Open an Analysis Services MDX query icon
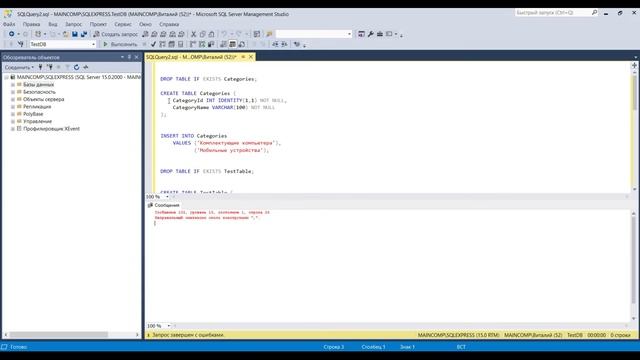This screenshot has height=360, width=640. (154, 34)
